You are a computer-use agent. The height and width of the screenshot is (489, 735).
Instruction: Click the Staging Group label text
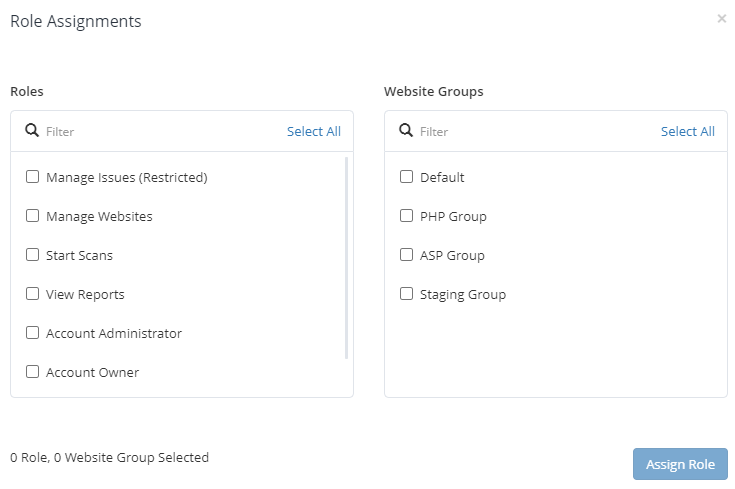coord(463,294)
